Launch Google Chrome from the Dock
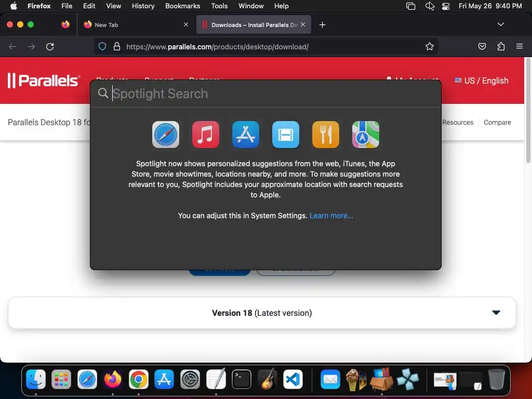 138,379
